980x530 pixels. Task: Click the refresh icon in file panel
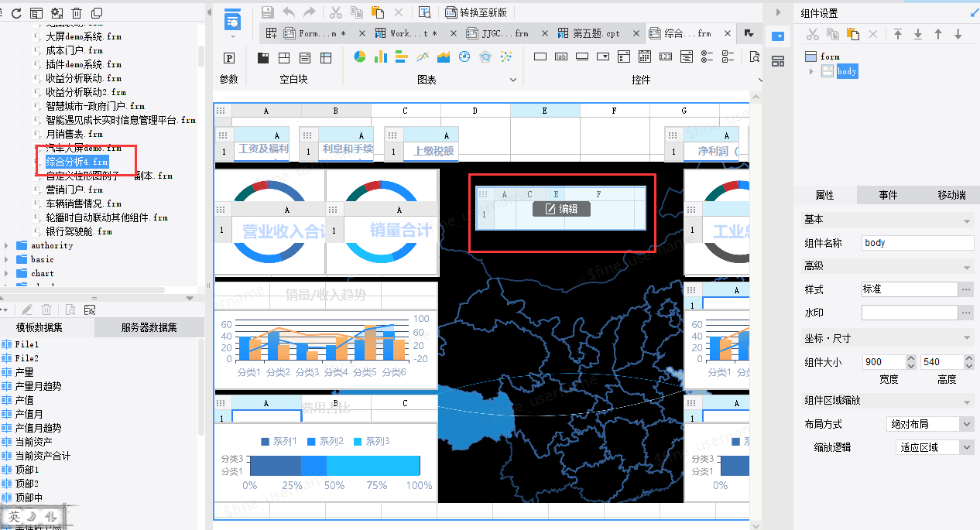16,13
